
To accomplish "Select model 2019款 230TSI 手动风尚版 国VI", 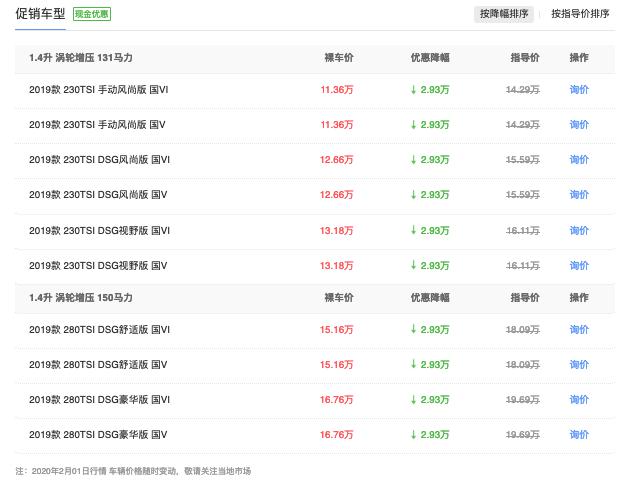I will tap(99, 90).
